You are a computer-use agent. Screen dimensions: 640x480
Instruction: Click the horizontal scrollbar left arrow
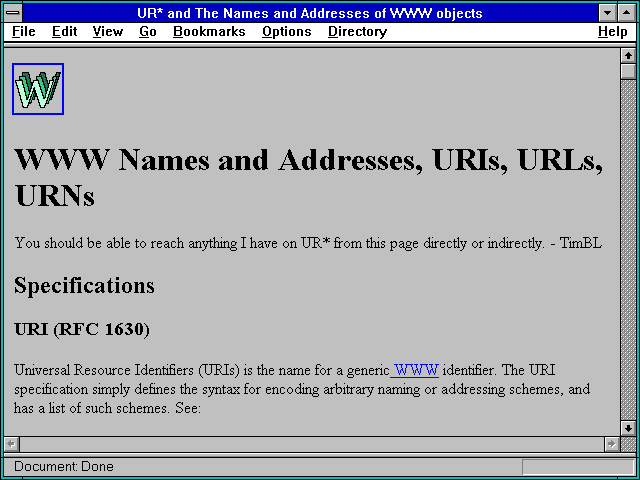(11, 444)
